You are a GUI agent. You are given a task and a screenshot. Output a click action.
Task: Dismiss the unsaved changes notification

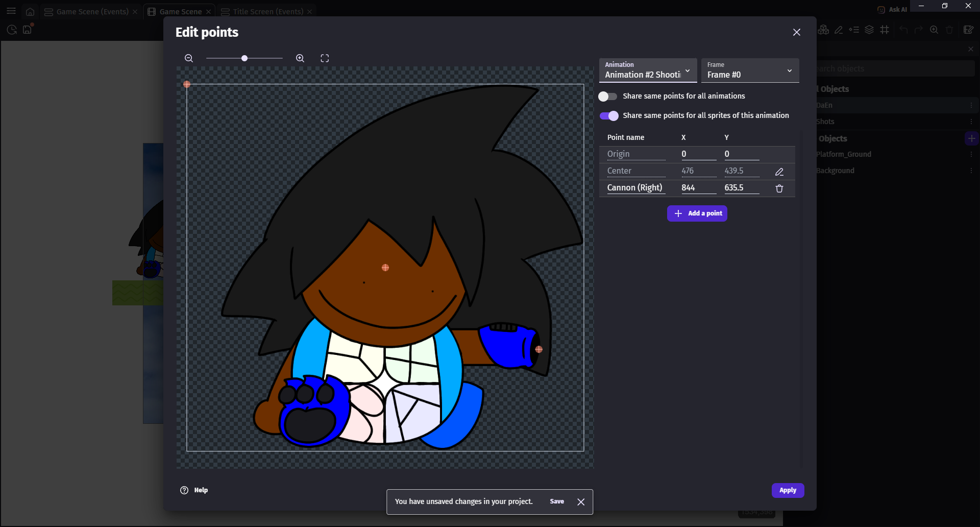(x=581, y=502)
